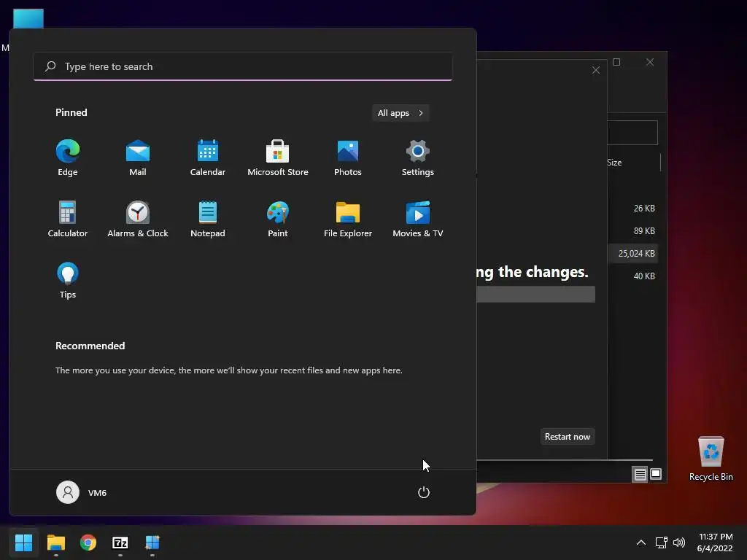Launch Calculator

tap(68, 219)
